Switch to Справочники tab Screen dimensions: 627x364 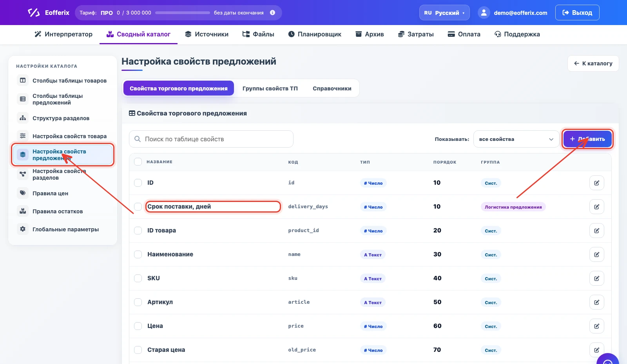(332, 88)
